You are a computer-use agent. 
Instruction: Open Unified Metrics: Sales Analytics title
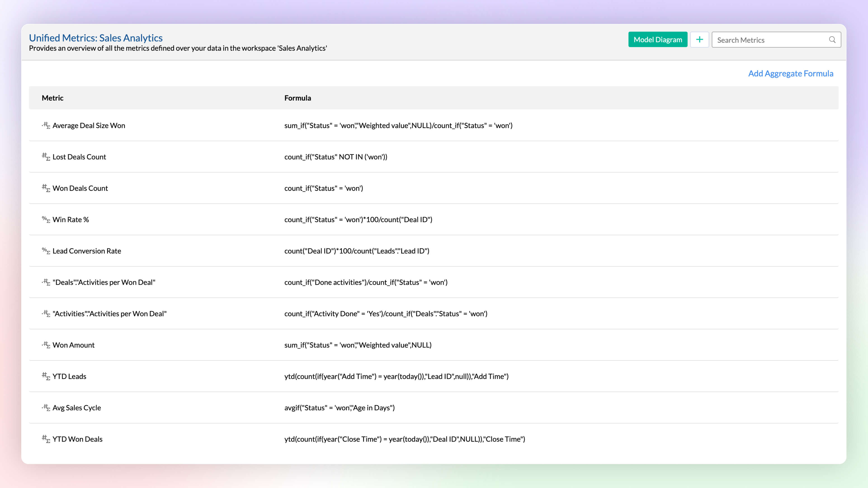pos(96,38)
